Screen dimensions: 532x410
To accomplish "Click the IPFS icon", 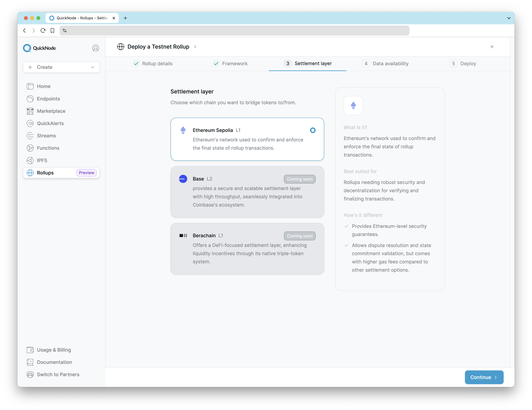I will tap(30, 160).
